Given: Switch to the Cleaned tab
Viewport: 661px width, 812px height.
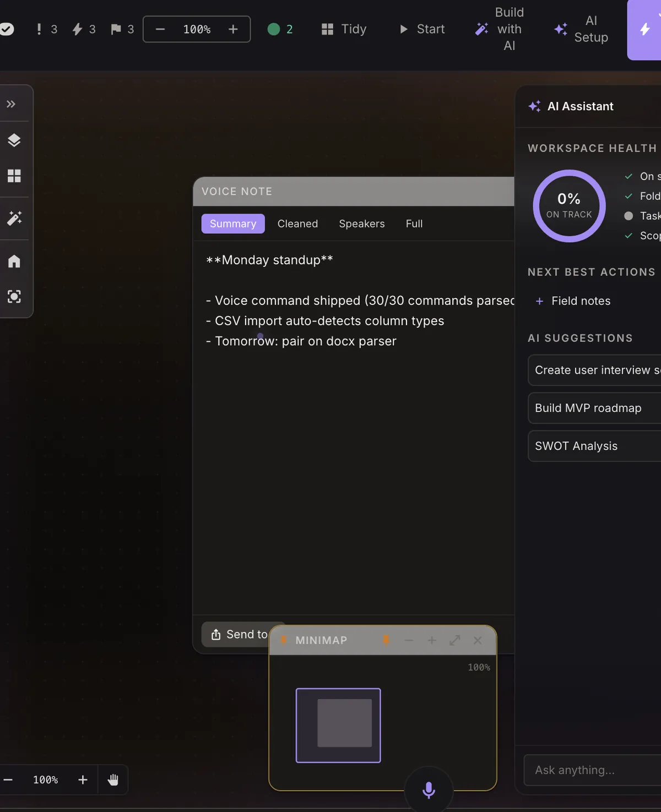Looking at the screenshot, I should [297, 224].
